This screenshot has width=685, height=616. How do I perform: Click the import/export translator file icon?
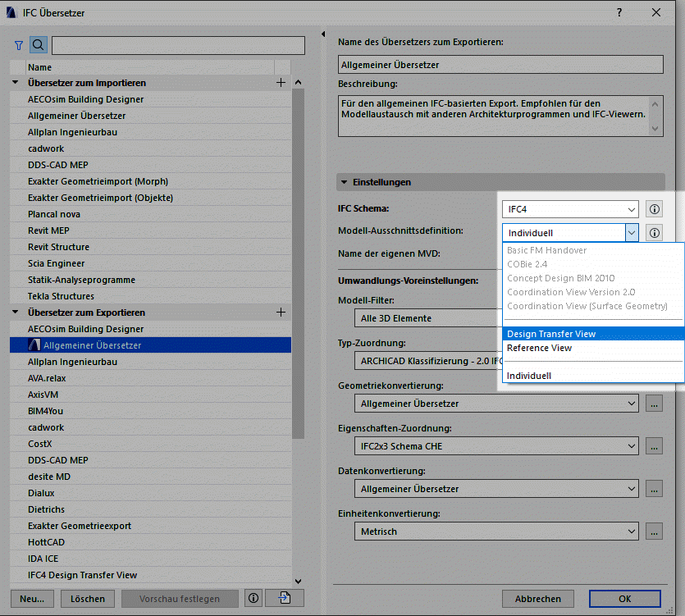coord(285,598)
